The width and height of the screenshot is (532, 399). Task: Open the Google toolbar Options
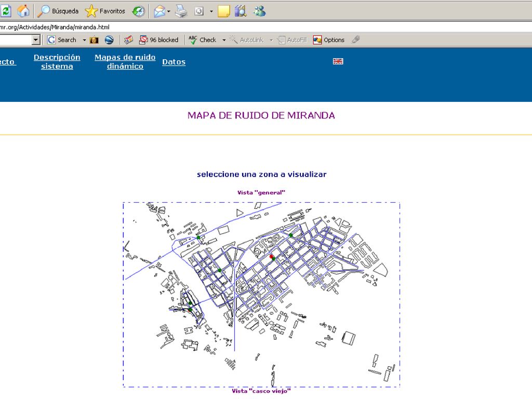[x=329, y=40]
